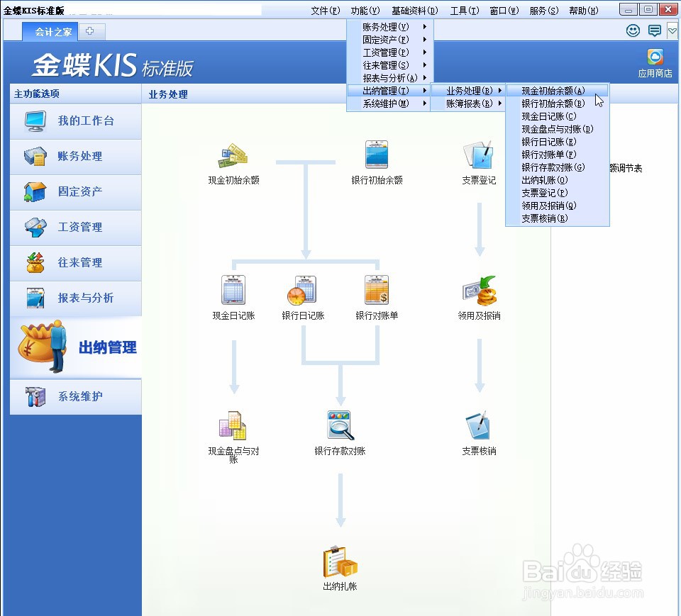
Task: Click the 工资管理 sidebar icon
Action: point(35,228)
